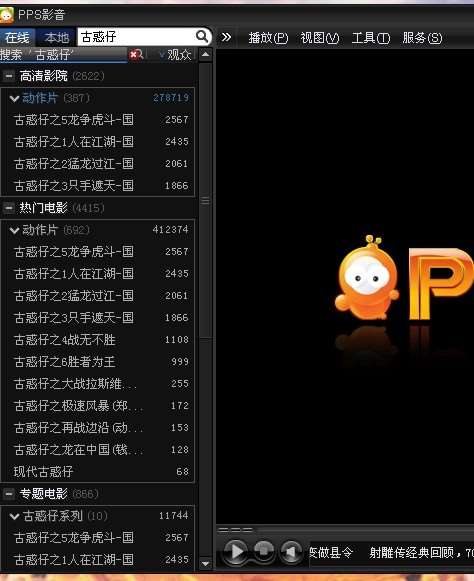The image size is (474, 581).
Task: Collapse 古惑仔系列 group chevron
Action: tap(14, 516)
